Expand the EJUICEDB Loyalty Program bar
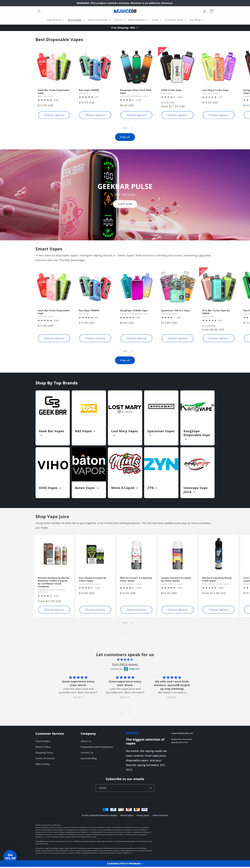 125,864
